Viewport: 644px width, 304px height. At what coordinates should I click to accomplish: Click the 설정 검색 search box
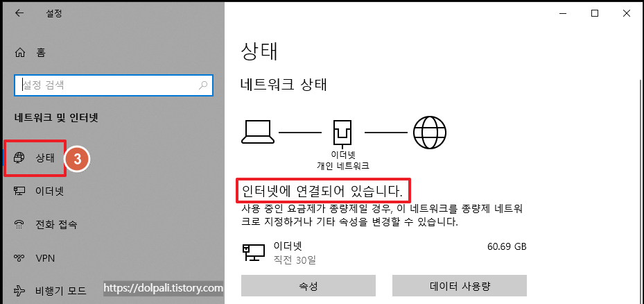point(114,85)
